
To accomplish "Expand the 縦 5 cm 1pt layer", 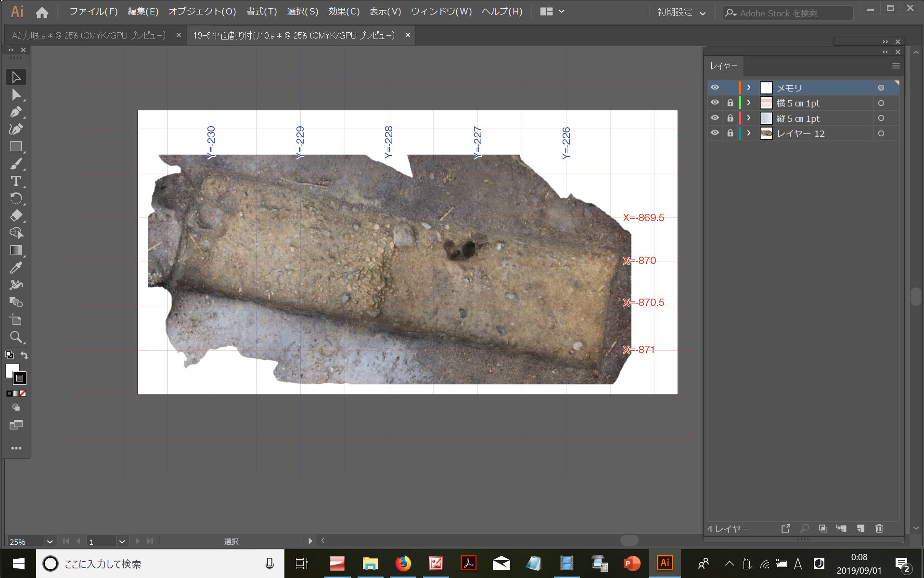I will pyautogui.click(x=748, y=118).
